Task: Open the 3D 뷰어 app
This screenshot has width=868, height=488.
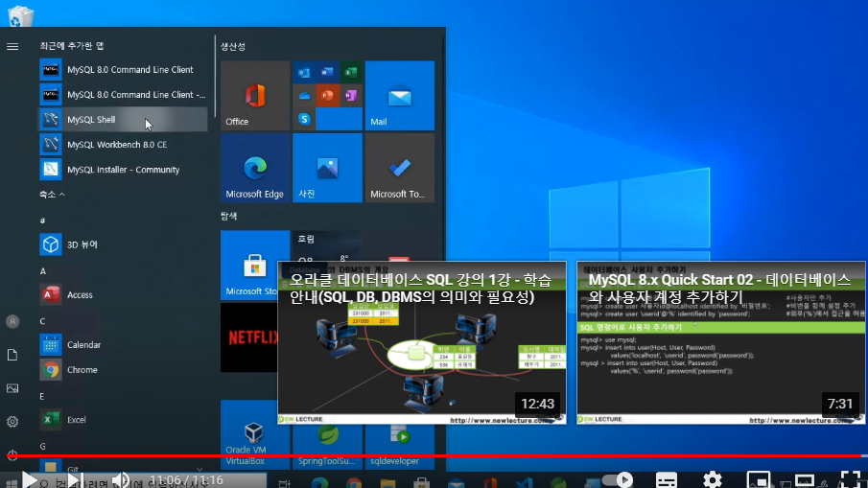Action: click(x=123, y=244)
